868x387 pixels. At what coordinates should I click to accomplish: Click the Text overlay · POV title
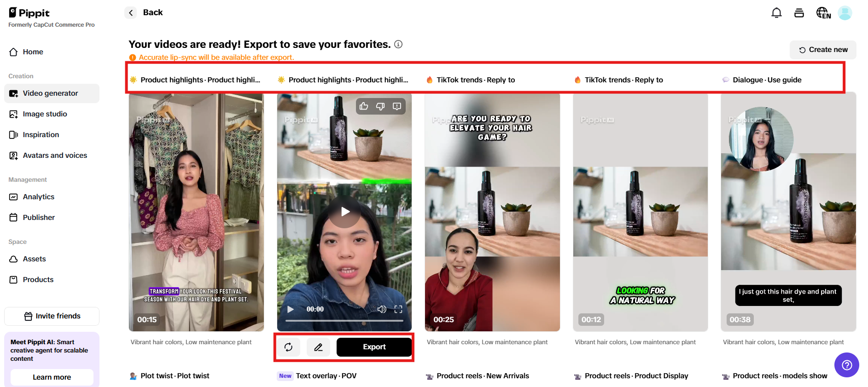[326, 376]
